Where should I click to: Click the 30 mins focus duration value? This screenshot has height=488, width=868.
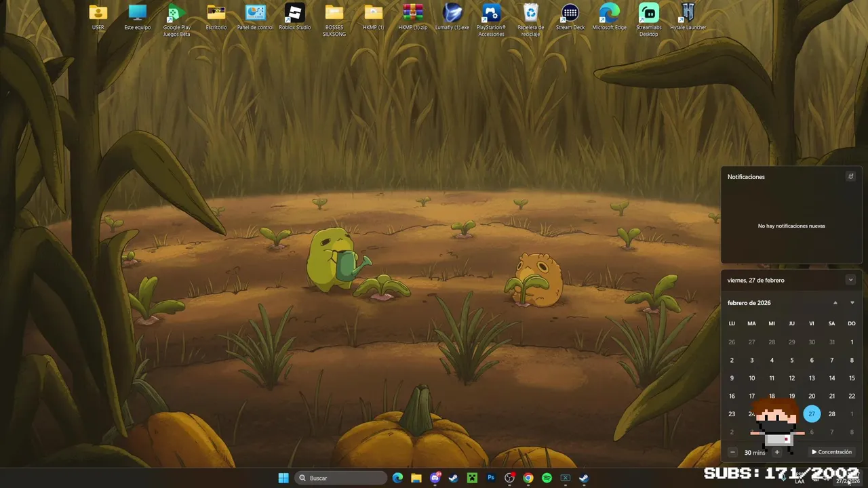coord(755,452)
